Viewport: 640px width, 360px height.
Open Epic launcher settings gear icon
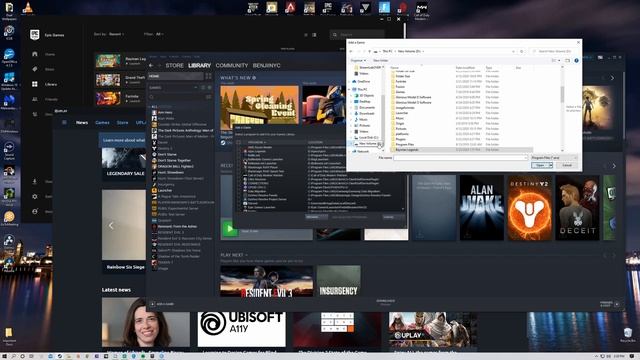35,196
